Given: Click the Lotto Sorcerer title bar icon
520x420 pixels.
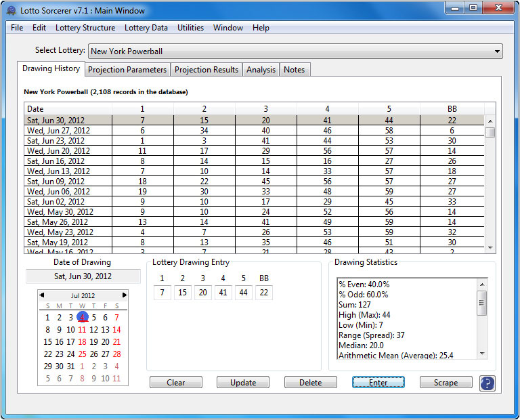Looking at the screenshot, I should point(12,11).
